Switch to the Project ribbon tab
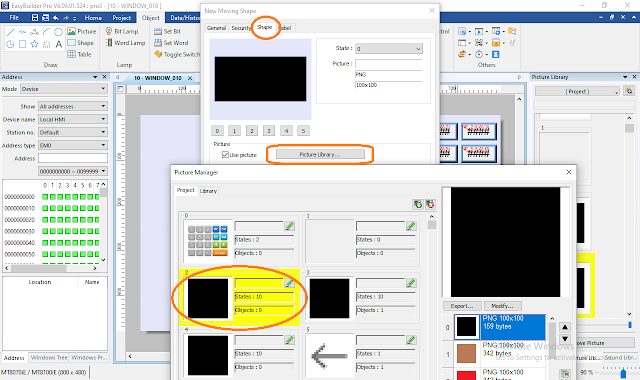 coord(122,18)
